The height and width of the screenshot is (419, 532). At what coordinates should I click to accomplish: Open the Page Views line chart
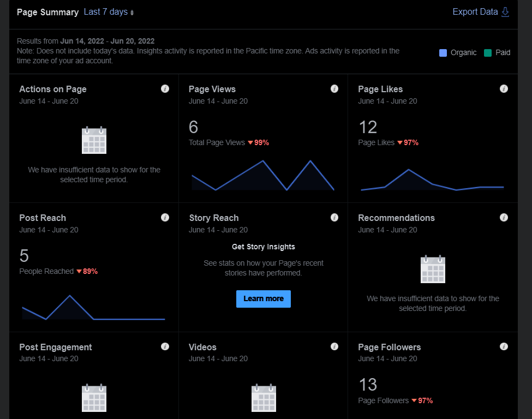[x=263, y=175]
